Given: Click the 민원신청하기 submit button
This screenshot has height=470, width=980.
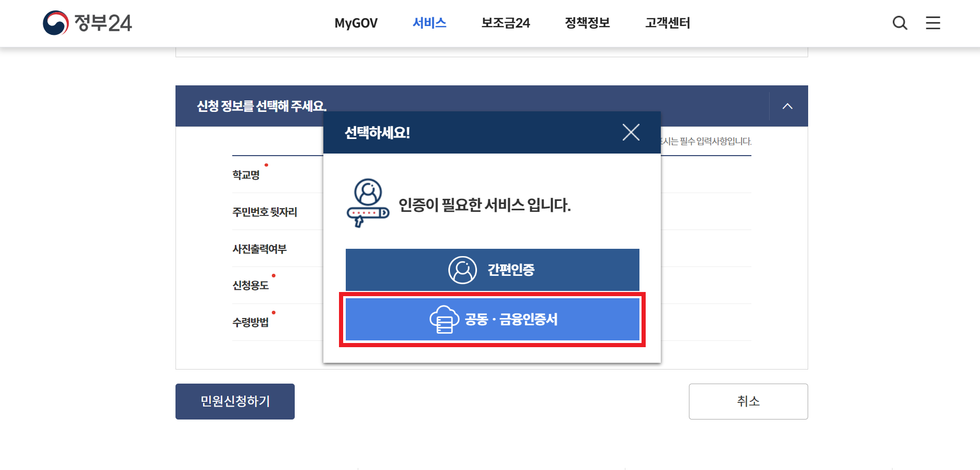Looking at the screenshot, I should pos(235,401).
